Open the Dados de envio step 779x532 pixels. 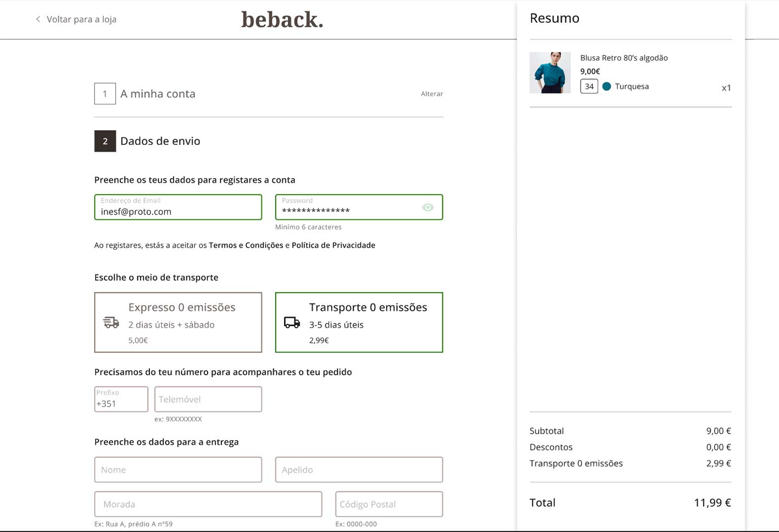(160, 141)
